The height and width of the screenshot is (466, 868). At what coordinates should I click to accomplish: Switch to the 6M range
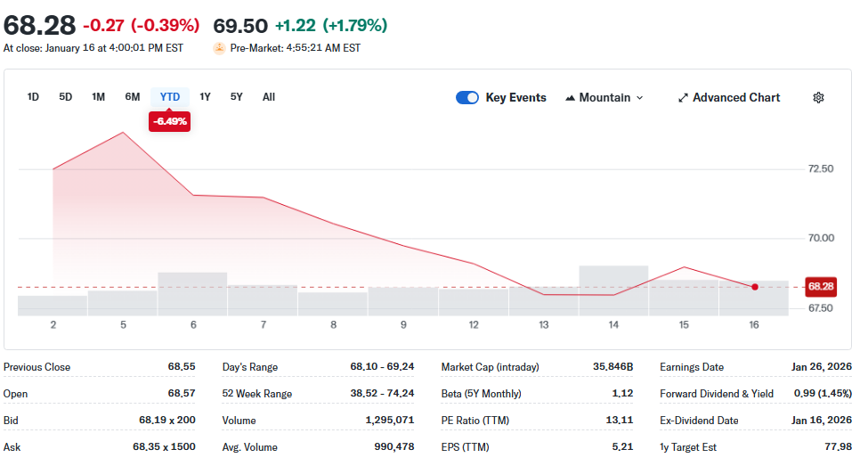pyautogui.click(x=133, y=97)
